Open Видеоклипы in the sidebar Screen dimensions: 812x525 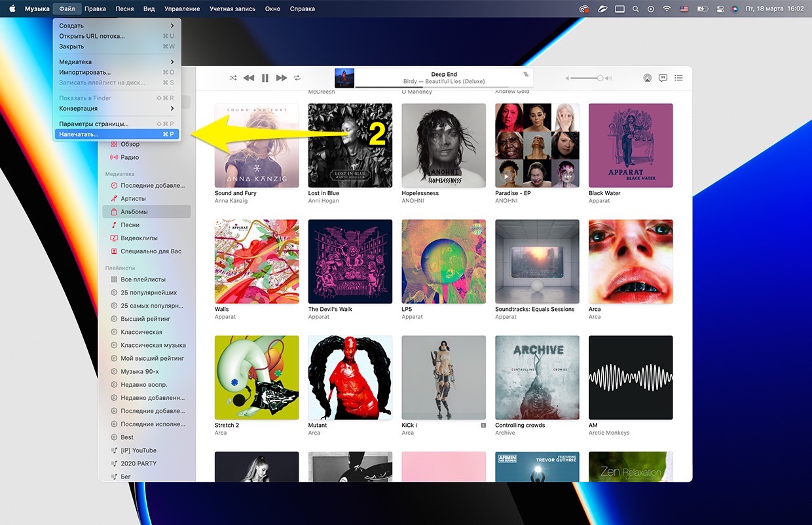[146, 238]
